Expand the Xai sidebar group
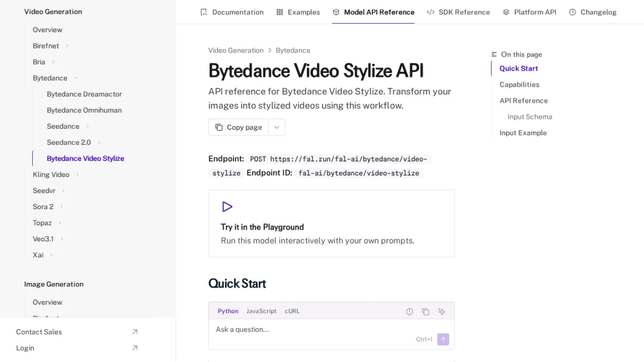 pyautogui.click(x=52, y=255)
